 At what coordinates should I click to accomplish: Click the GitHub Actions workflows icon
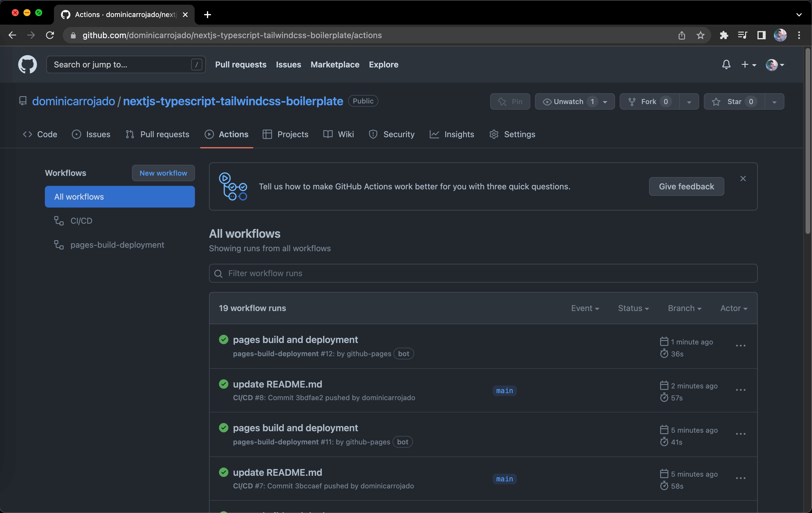tap(233, 186)
